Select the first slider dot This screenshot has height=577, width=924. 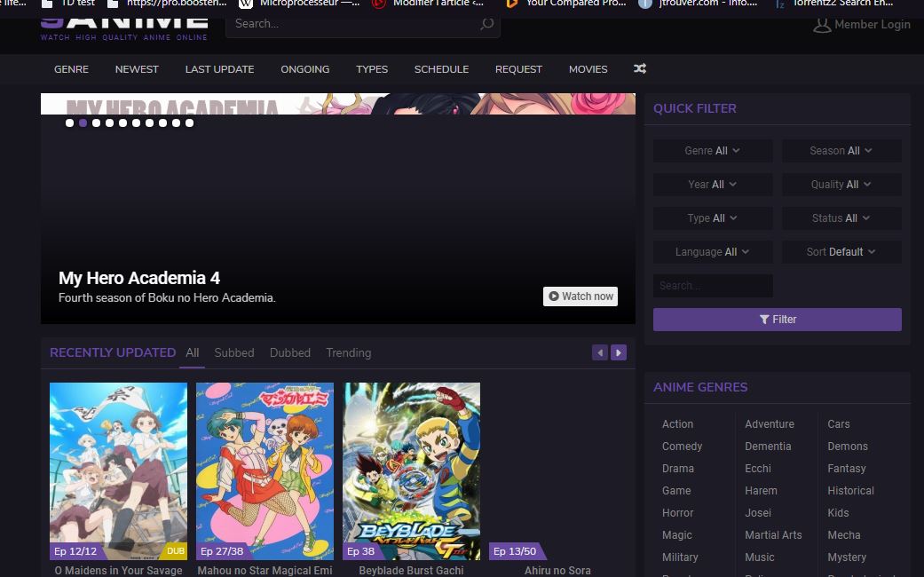pos(69,123)
